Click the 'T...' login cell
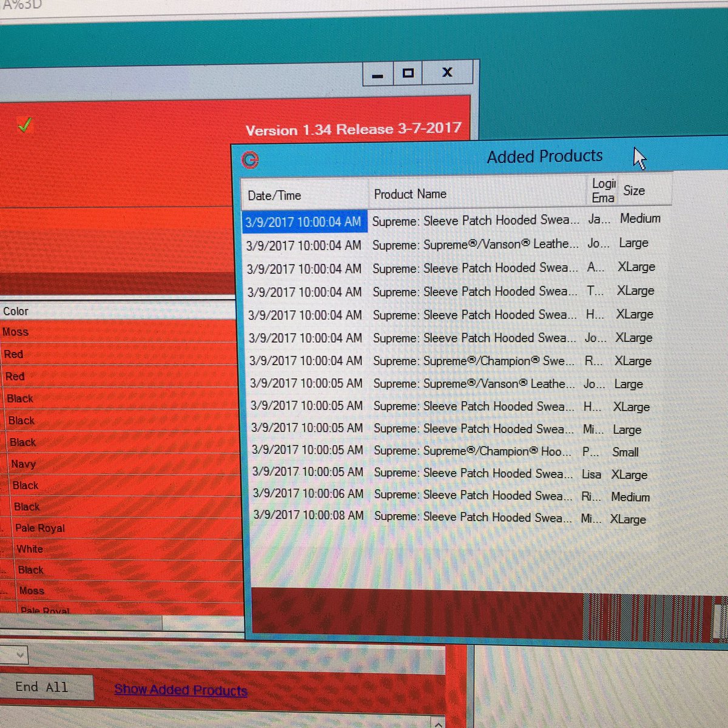The width and height of the screenshot is (728, 728). (x=595, y=291)
